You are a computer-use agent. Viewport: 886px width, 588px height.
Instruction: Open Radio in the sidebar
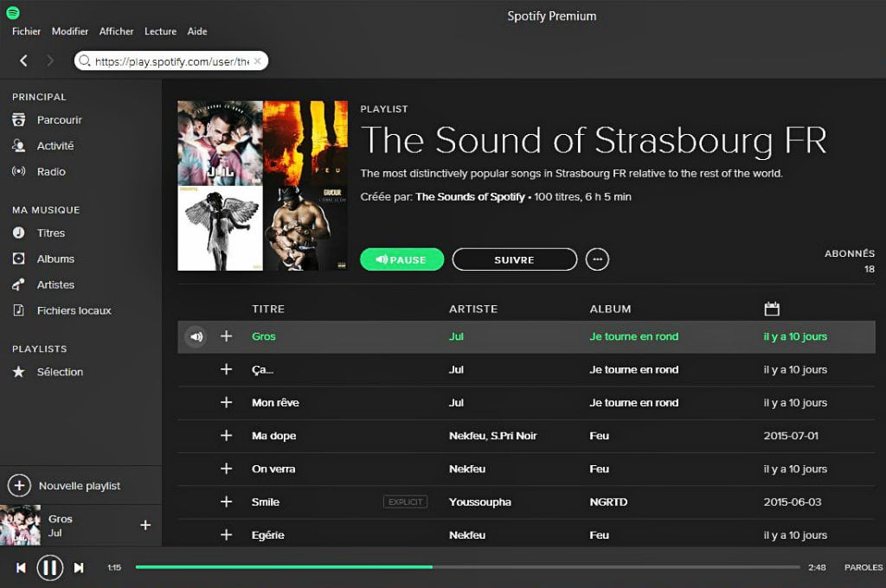(x=50, y=171)
